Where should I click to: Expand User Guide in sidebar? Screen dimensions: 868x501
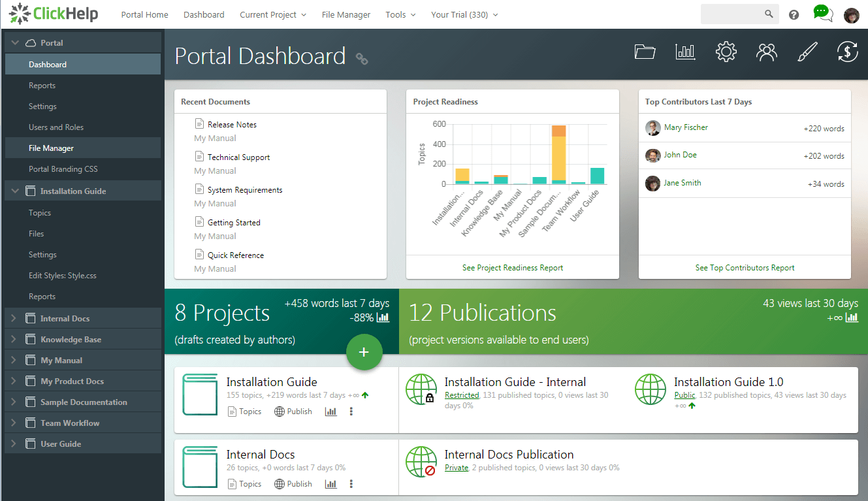point(14,444)
